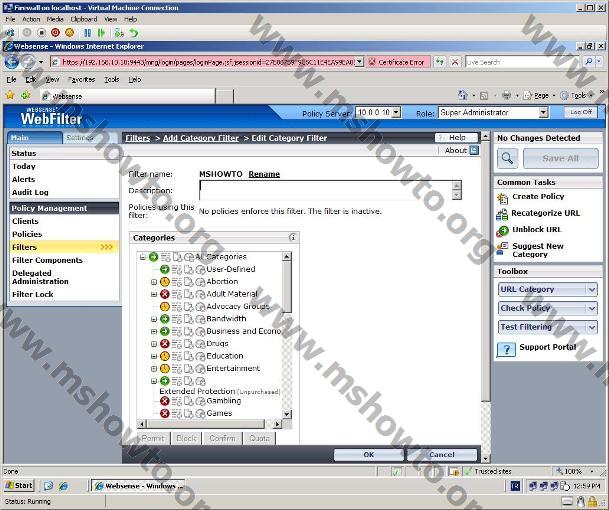Open the Policy Server dropdown
Viewport: 609px width, 510px height.
(396, 113)
